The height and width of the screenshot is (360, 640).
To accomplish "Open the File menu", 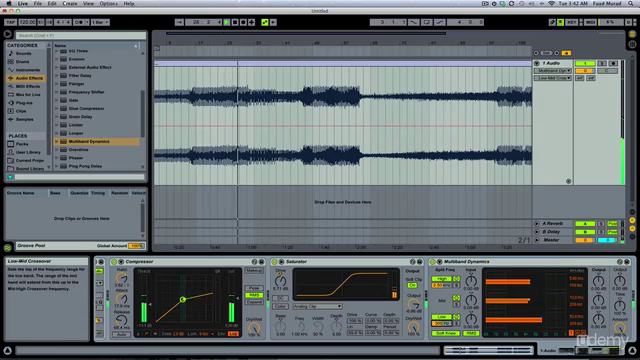I will pyautogui.click(x=38, y=3).
